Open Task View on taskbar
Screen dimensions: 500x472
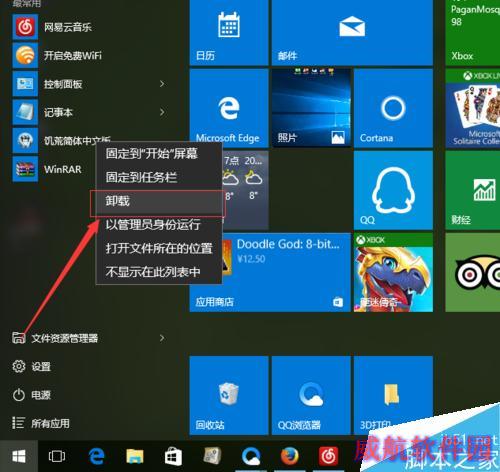click(57, 456)
